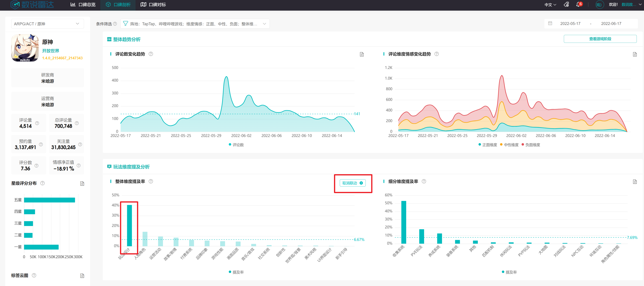Image resolution: width=644 pixels, height=286 pixels.
Task: Click the 故事/剧情 bar
Action: (176, 242)
